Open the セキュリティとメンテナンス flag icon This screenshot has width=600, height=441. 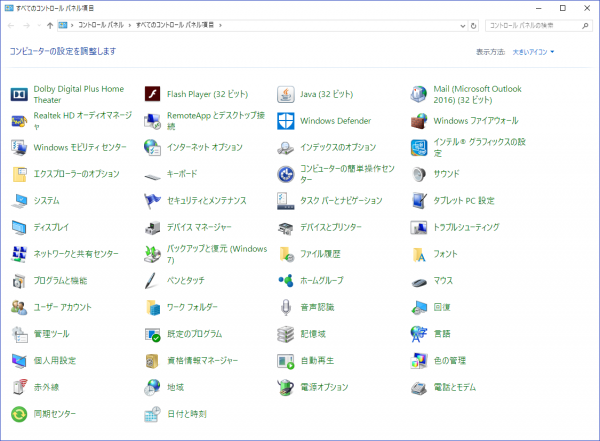pos(152,201)
